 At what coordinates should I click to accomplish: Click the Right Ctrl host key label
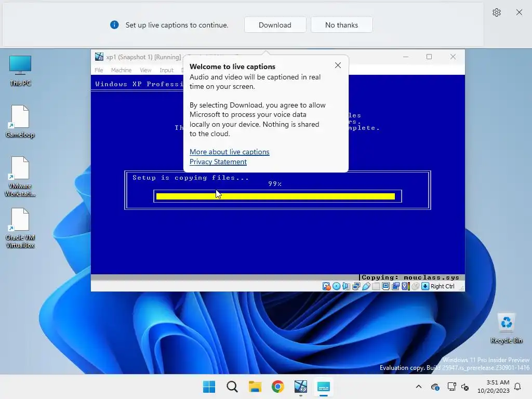[x=443, y=286]
